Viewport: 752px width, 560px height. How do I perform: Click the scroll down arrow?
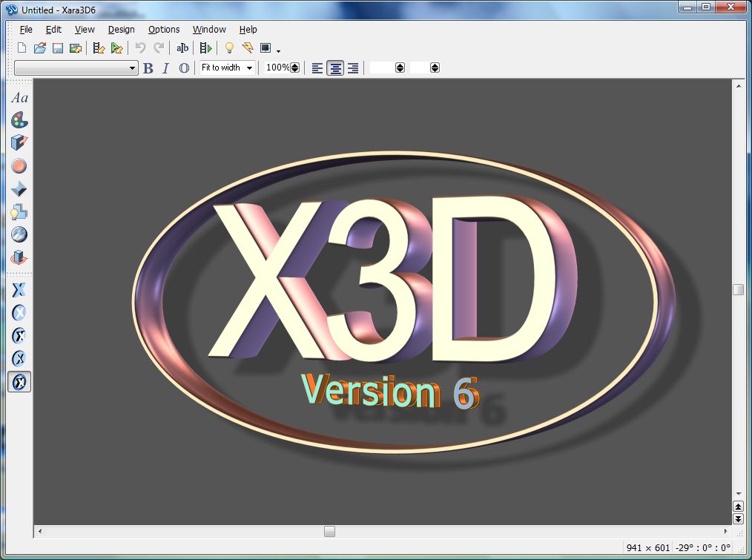tap(738, 494)
